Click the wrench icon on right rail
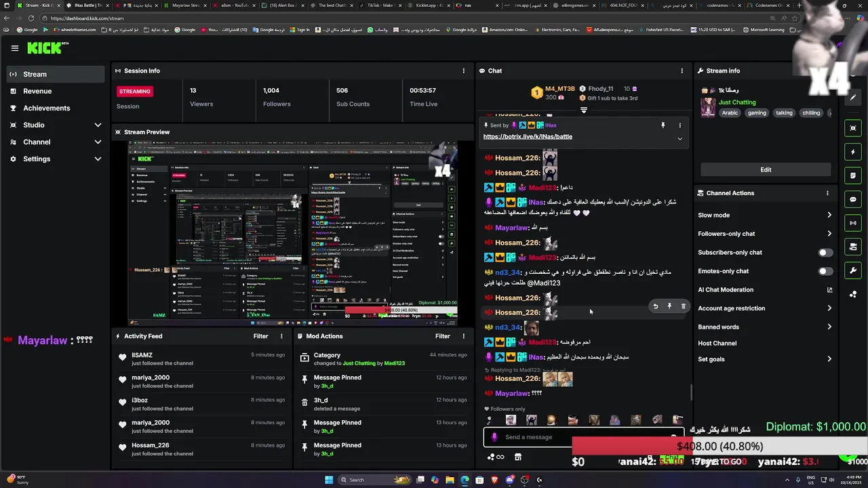 [x=853, y=270]
